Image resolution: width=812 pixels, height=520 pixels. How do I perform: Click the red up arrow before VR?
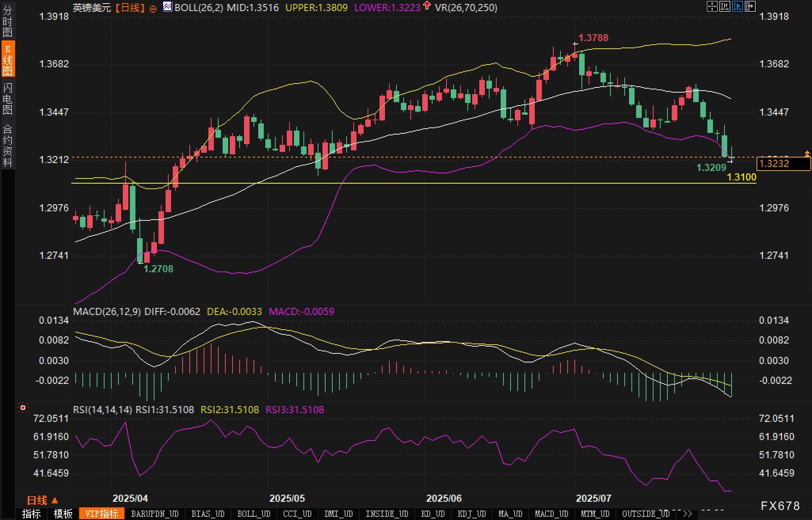(x=427, y=6)
